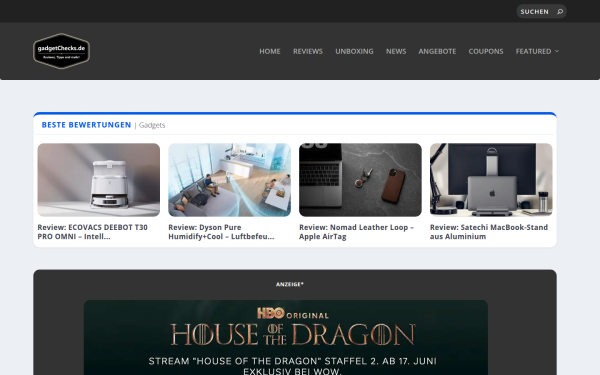The image size is (600, 375).
Task: Click the gadgetChecks.de hexagon logo
Action: pos(61,51)
